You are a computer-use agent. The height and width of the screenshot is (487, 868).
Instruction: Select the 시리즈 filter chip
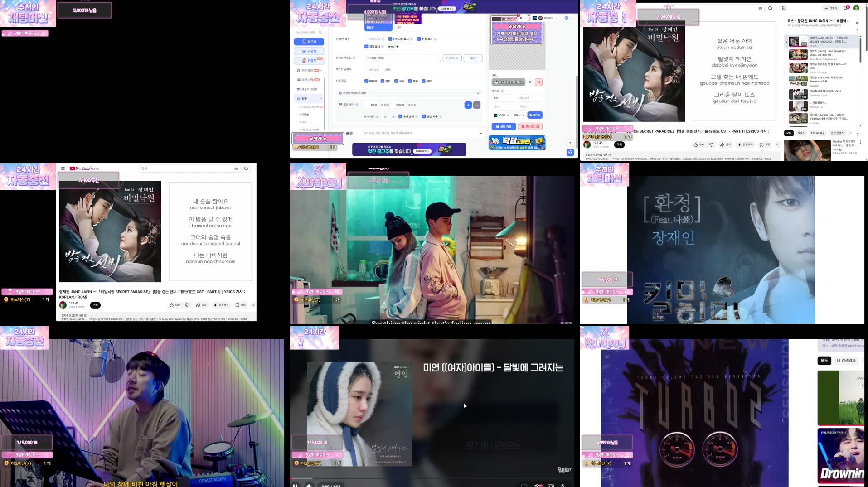tap(801, 133)
